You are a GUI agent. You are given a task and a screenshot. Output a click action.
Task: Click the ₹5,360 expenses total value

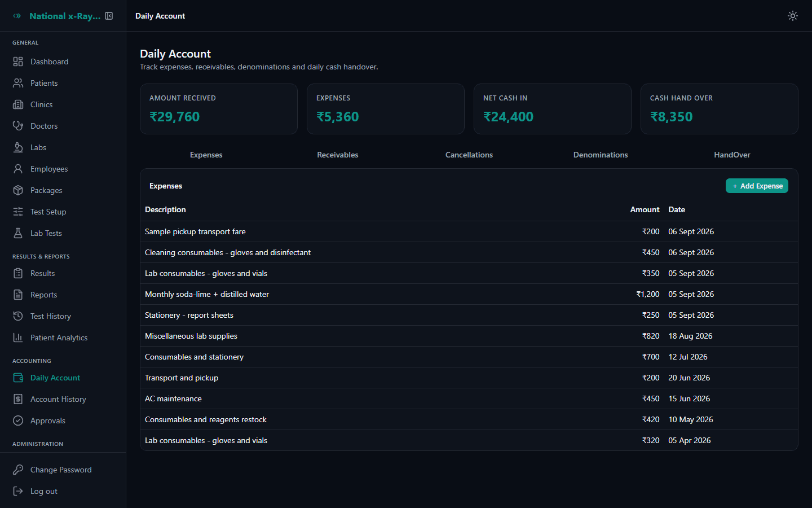(x=338, y=117)
